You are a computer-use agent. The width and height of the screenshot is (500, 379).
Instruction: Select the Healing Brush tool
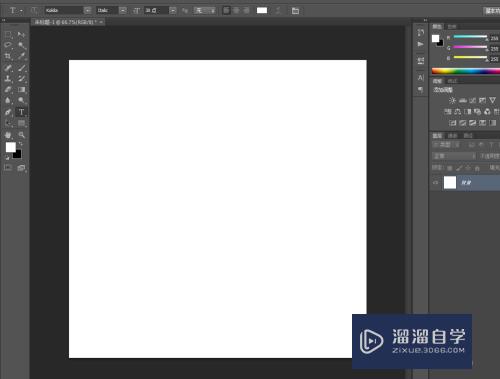(8, 68)
